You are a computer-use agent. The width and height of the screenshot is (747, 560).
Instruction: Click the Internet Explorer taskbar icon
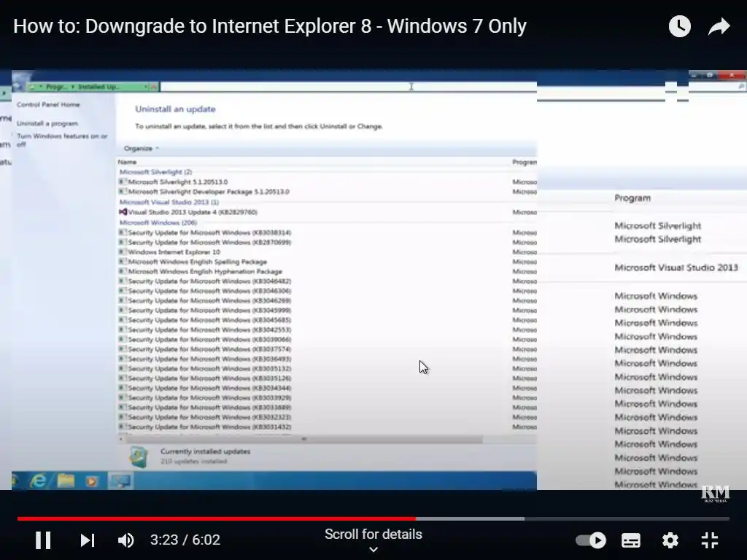point(38,481)
